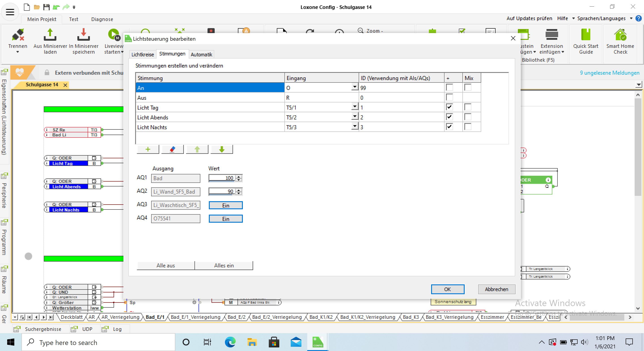Click the green plus add mood button
Screen dimensions: 644x351
148,149
